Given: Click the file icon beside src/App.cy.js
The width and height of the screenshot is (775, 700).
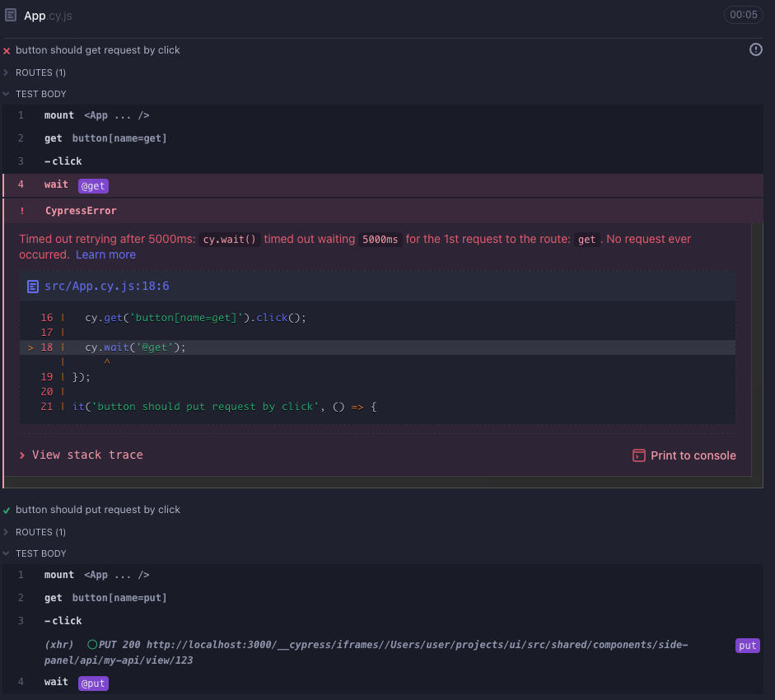Looking at the screenshot, I should [x=33, y=287].
